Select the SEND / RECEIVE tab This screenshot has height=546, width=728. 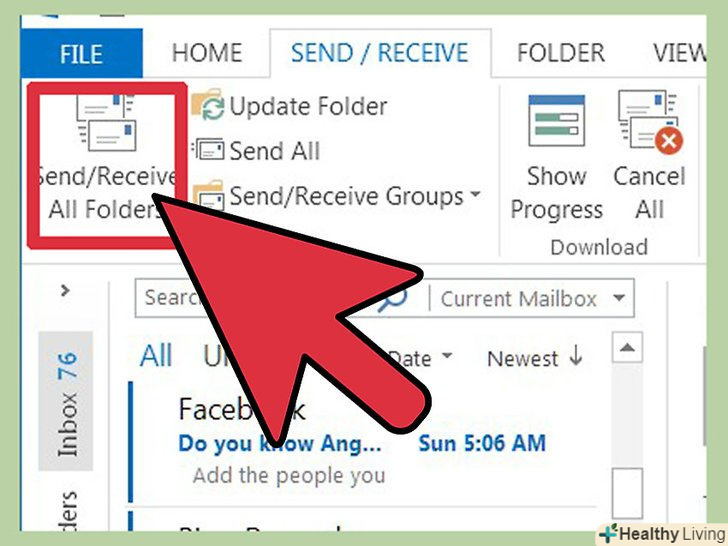(x=380, y=53)
